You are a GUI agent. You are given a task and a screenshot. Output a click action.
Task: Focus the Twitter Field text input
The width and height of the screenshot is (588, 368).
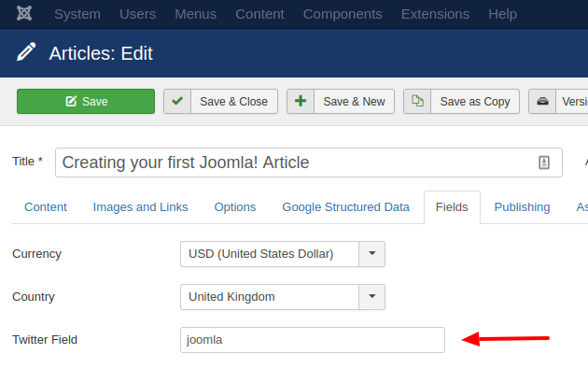[x=313, y=340]
